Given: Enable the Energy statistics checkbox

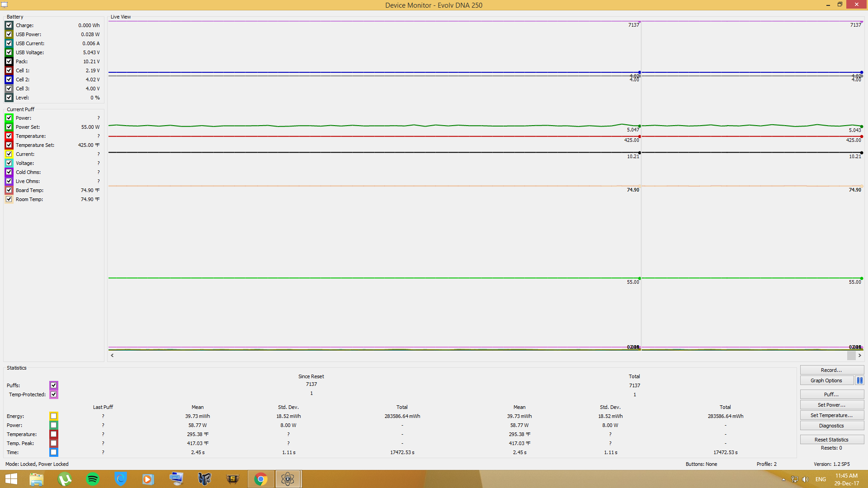Looking at the screenshot, I should [53, 416].
